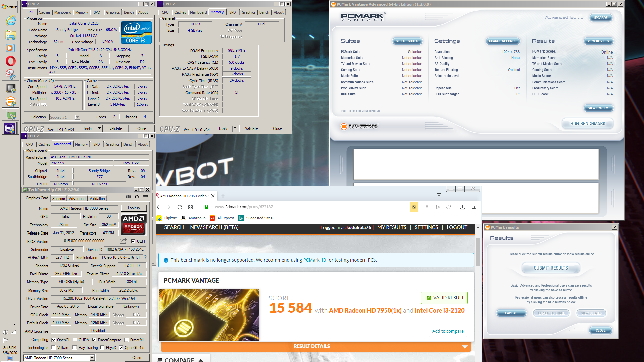644x362 pixels.
Task: Click the PCMark 10 link
Action: [314, 260]
